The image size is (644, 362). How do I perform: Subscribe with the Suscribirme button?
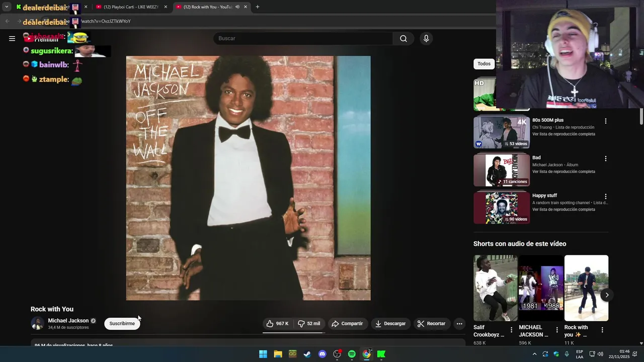pos(122,324)
